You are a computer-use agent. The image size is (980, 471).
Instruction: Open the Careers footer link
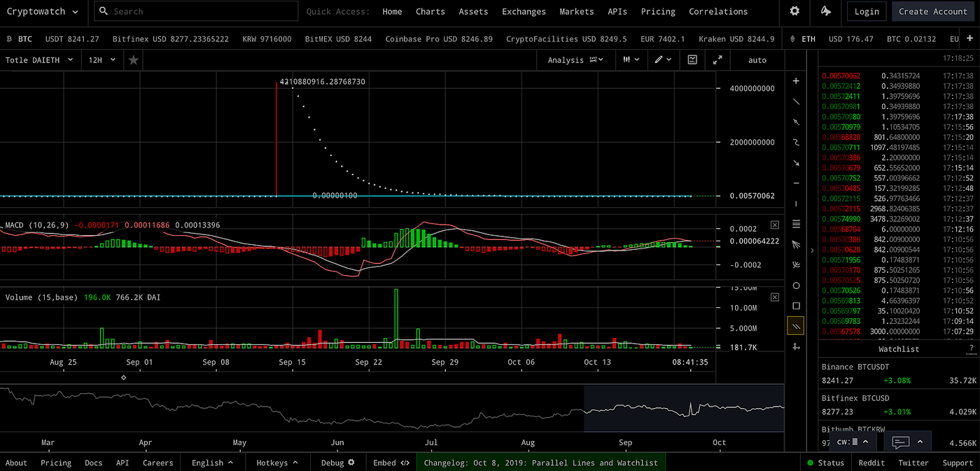(x=158, y=463)
